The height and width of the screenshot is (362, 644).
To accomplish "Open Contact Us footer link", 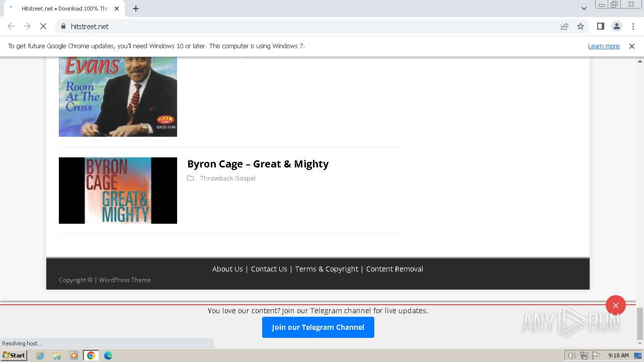I will pos(269,269).
